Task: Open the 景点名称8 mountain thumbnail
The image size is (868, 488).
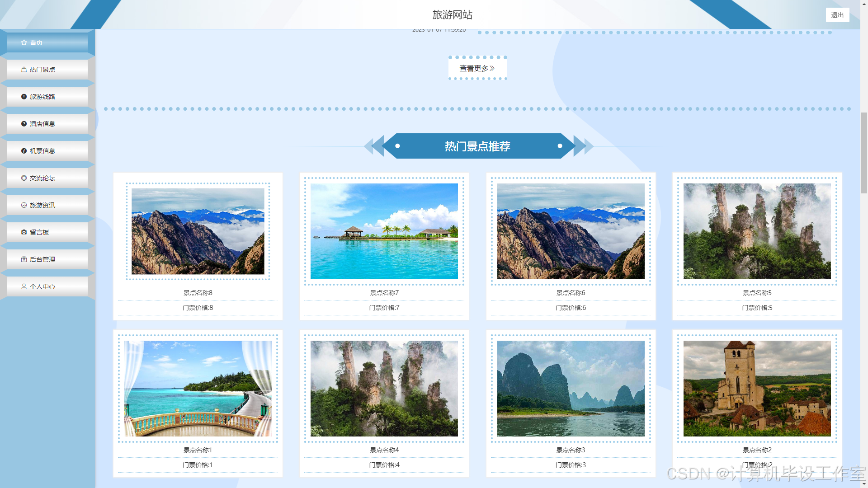Action: (198, 231)
